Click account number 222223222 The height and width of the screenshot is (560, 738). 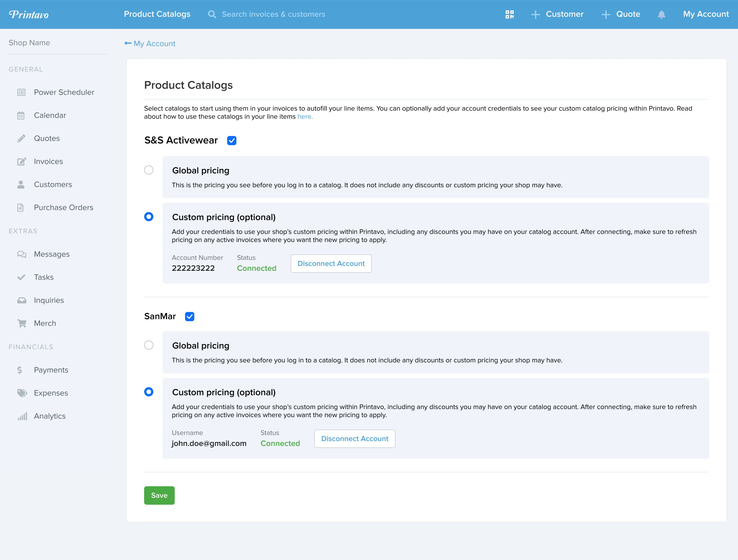tap(193, 268)
